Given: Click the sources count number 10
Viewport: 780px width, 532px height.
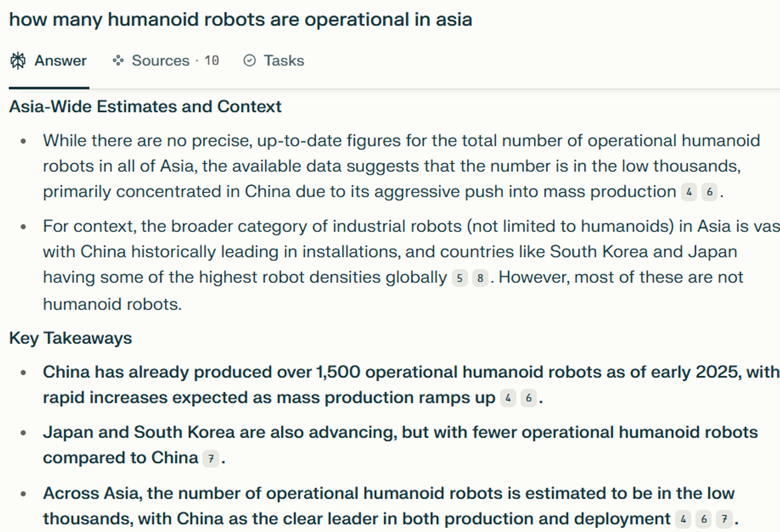Looking at the screenshot, I should click(212, 61).
